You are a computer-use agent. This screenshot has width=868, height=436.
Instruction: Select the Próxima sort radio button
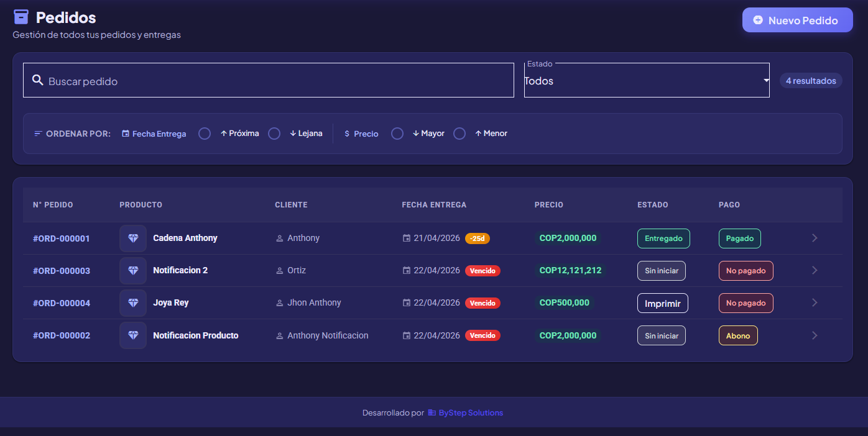pyautogui.click(x=205, y=134)
